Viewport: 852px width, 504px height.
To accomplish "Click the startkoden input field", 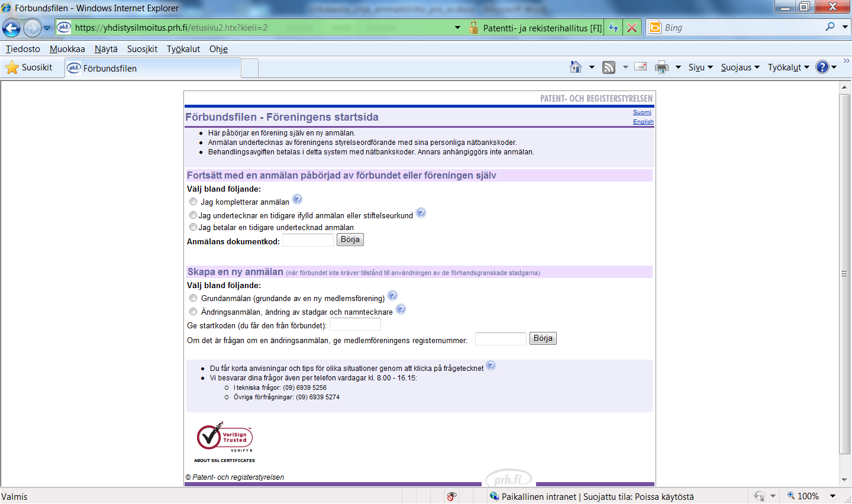I will tap(355, 325).
